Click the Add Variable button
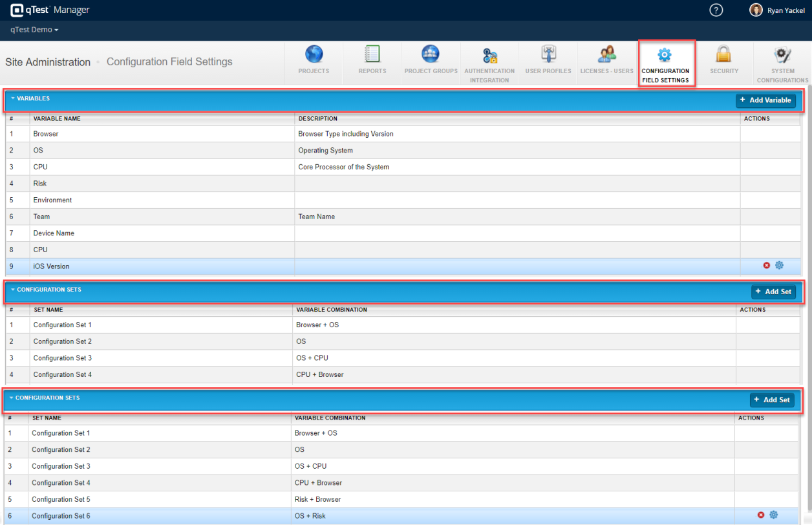Screen dimensions: 812x525 (x=765, y=100)
